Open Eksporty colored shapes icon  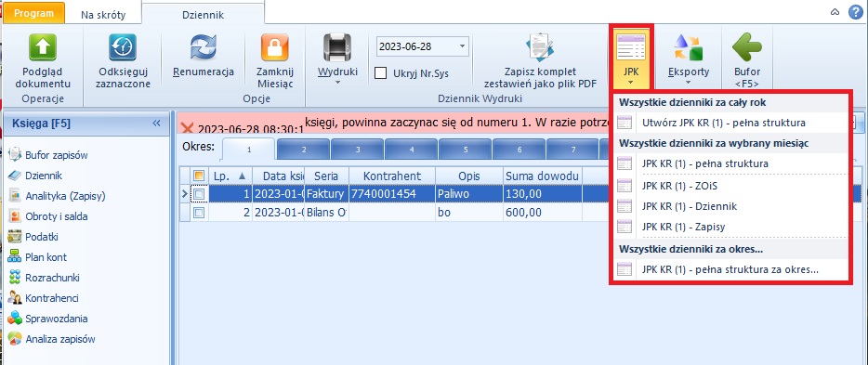pyautogui.click(x=688, y=47)
